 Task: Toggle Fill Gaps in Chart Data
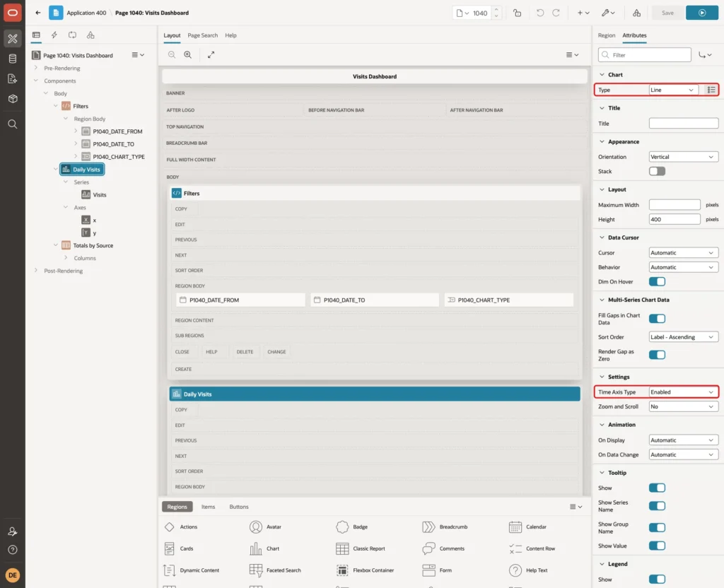click(x=657, y=319)
